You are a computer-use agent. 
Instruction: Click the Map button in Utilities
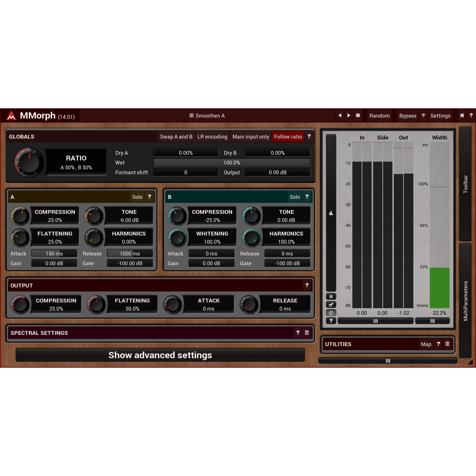pos(426,344)
